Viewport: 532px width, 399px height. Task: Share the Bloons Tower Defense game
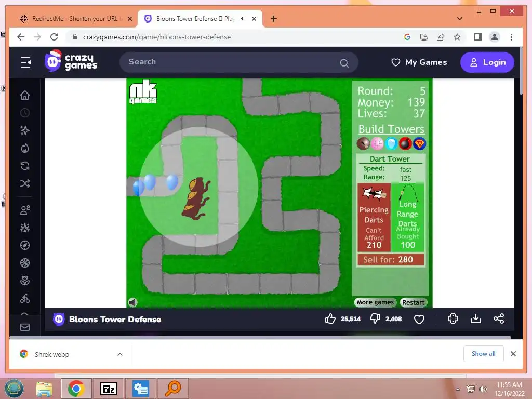point(498,318)
